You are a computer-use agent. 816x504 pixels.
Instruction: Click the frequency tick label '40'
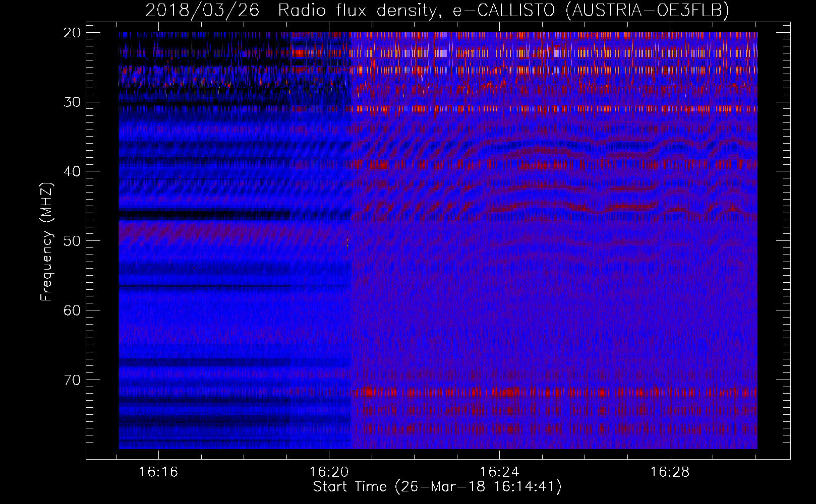73,171
